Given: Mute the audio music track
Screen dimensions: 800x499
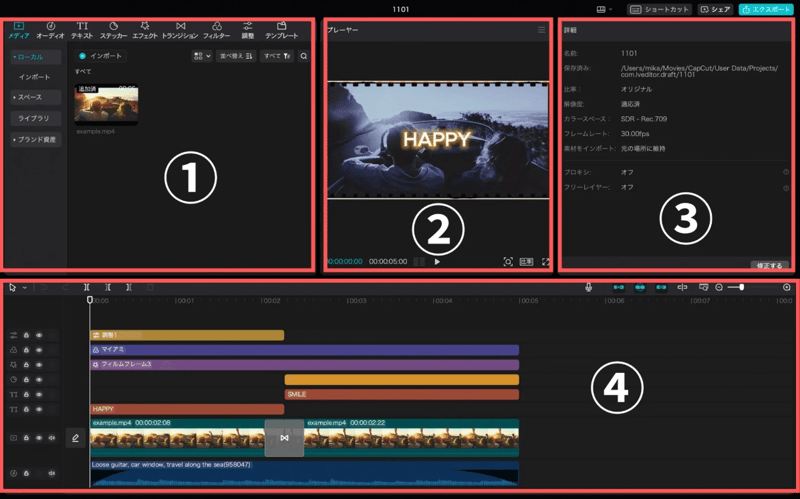Looking at the screenshot, I should coord(51,473).
